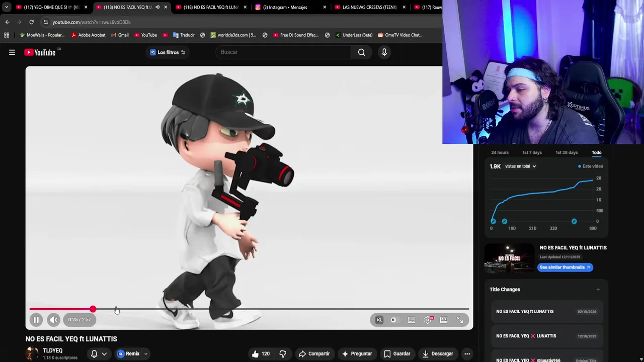Click title change dated 12/18/2025

pyautogui.click(x=546, y=336)
